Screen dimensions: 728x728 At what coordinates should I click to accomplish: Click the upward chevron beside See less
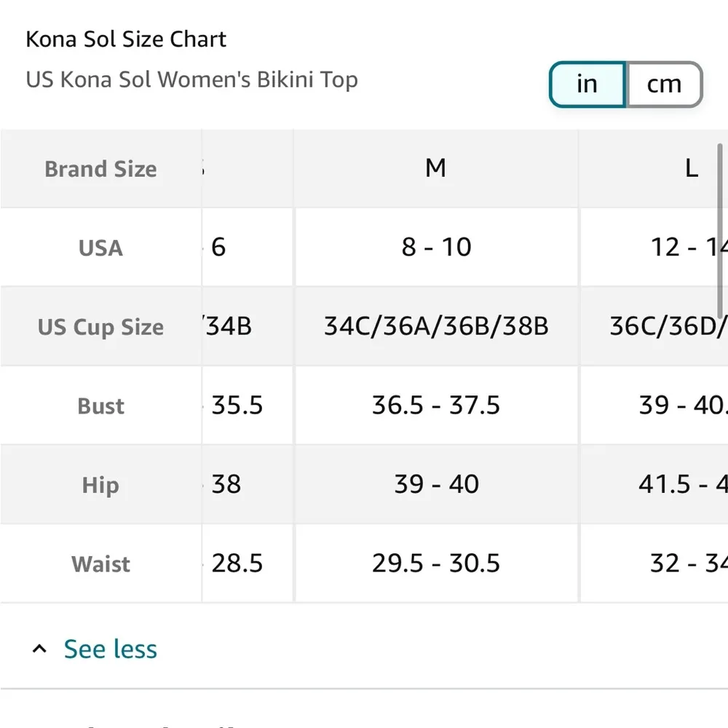click(x=39, y=648)
